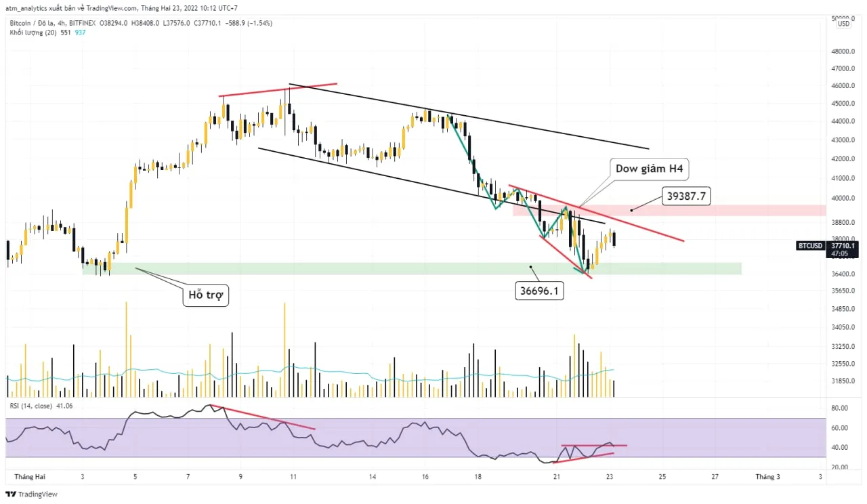Click the 36696.1 callout label
Screen dimensions: 867x504
pyautogui.click(x=540, y=291)
